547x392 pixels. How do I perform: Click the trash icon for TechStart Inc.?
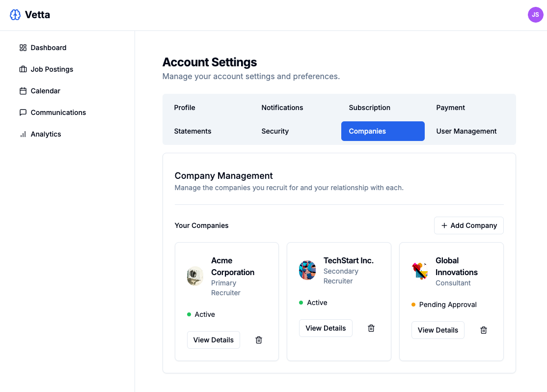371,328
